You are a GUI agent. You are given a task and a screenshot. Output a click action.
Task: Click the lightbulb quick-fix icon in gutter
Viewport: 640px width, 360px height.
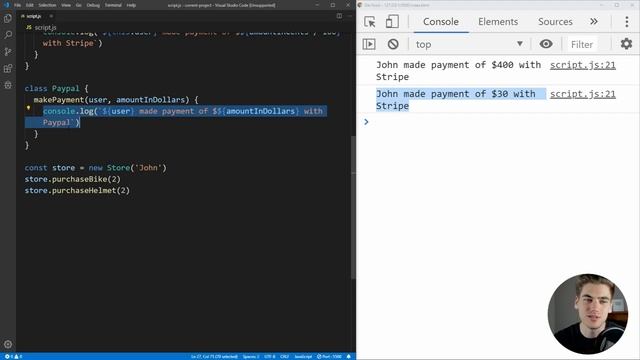point(28,108)
